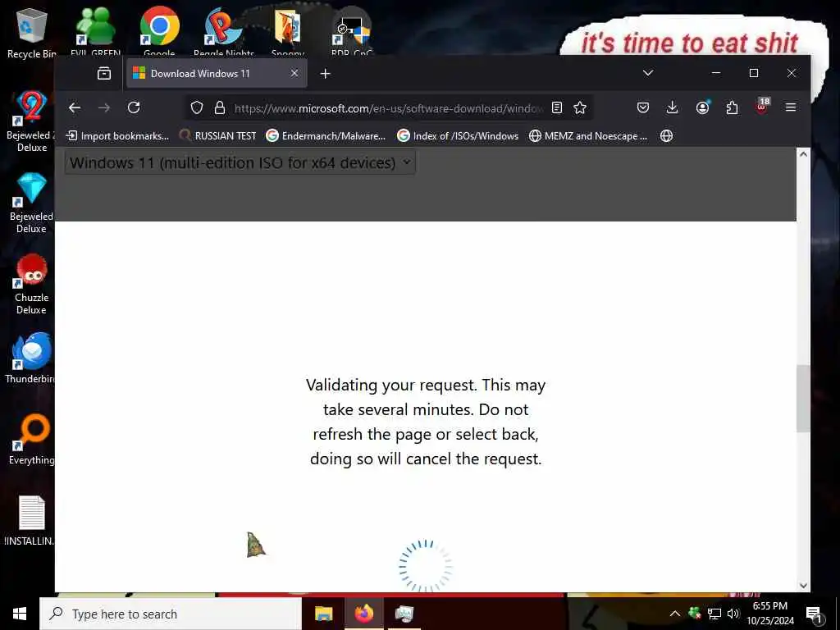
Task: Select the RDP CnC desktop shortcut
Action: tap(351, 31)
